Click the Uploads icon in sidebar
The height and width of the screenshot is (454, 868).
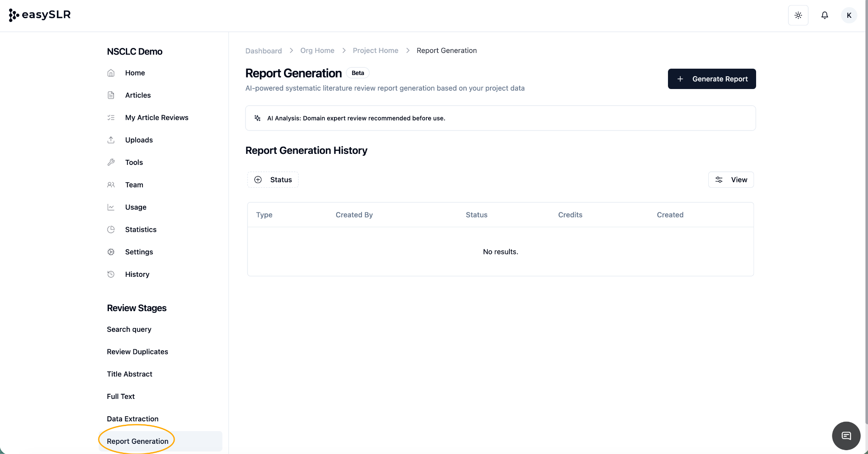[x=111, y=140]
